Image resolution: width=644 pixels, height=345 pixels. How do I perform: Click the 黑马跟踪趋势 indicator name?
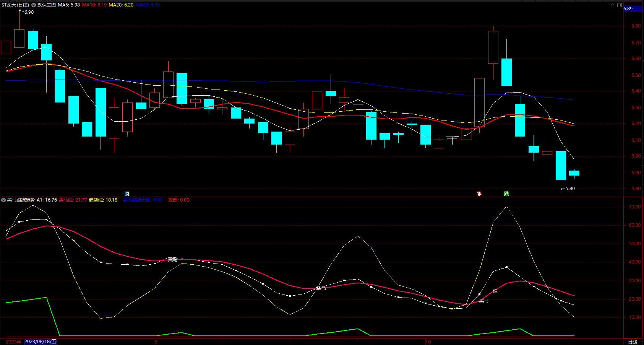21,200
